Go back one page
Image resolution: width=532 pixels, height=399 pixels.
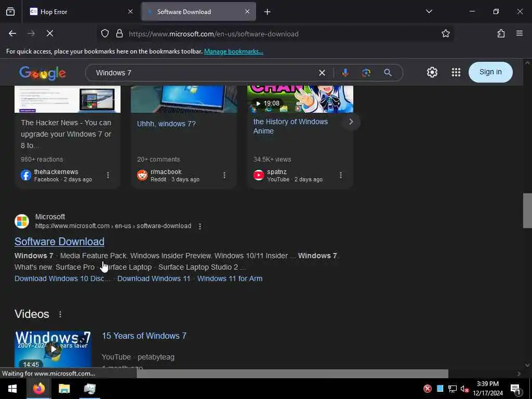click(12, 33)
